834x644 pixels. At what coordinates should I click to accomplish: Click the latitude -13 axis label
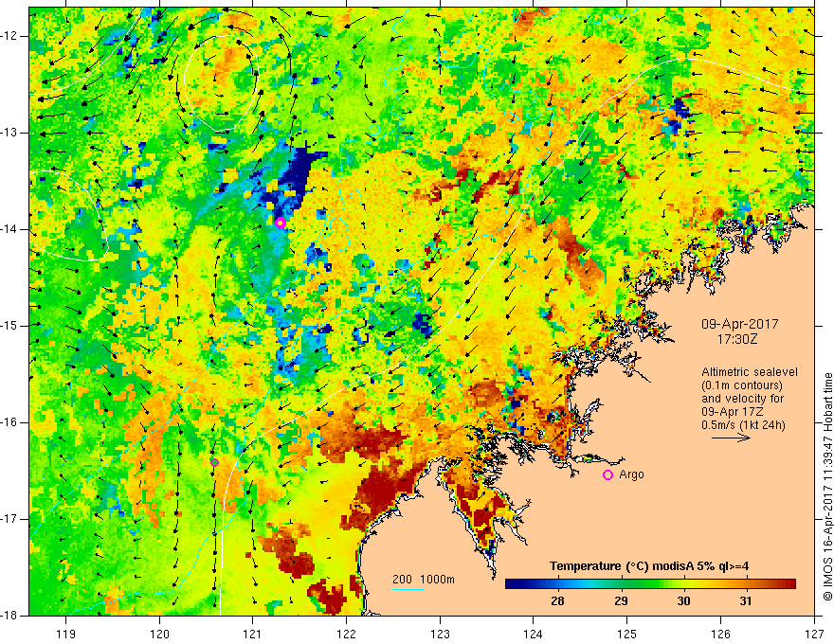click(x=10, y=133)
